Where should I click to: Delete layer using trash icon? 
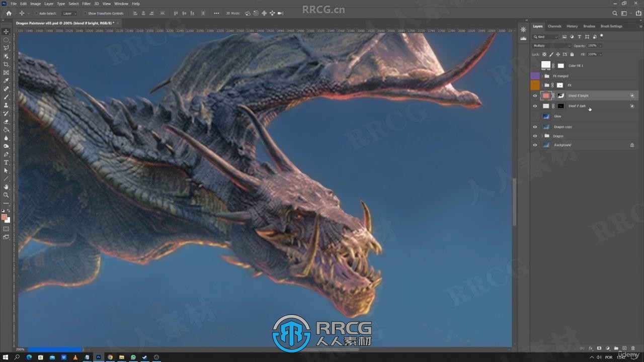pos(633,348)
